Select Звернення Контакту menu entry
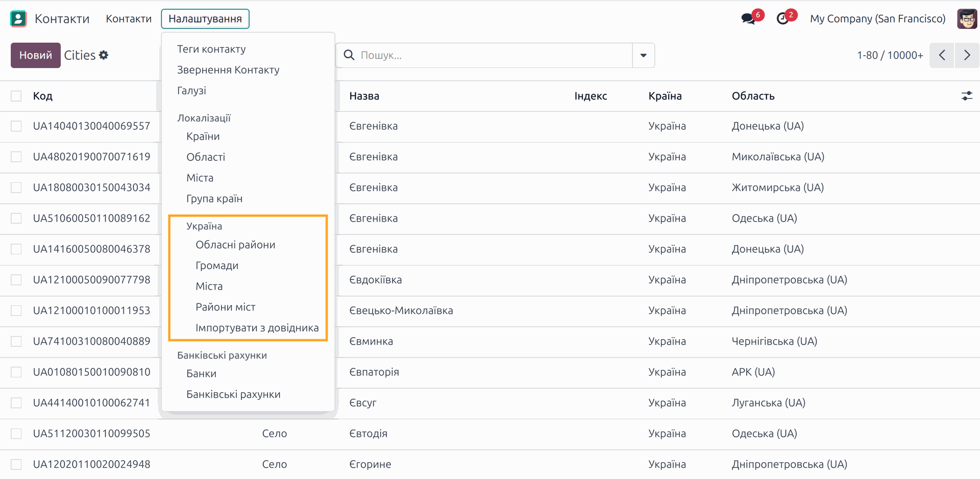This screenshot has height=479, width=980. coord(228,70)
